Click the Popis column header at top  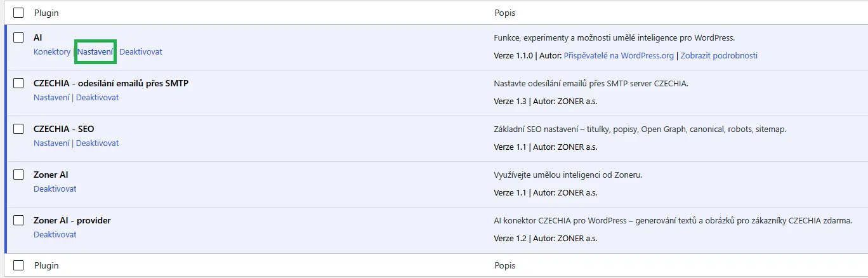tap(505, 13)
